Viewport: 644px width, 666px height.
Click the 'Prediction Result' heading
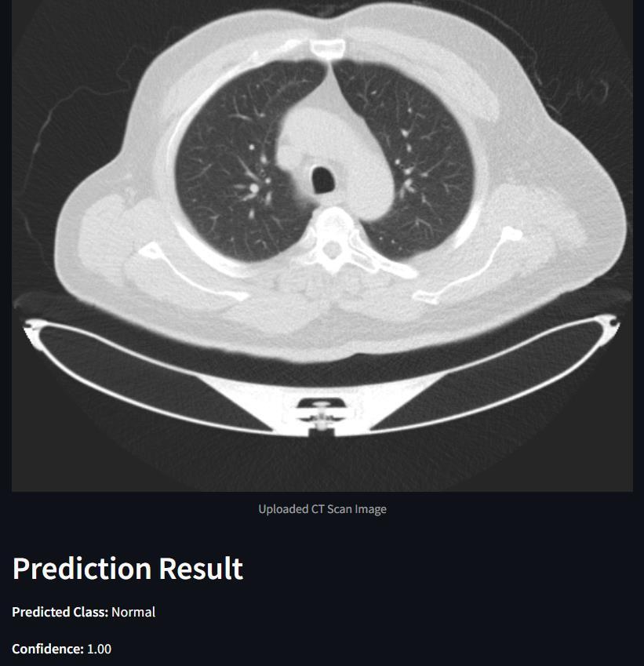coord(128,568)
